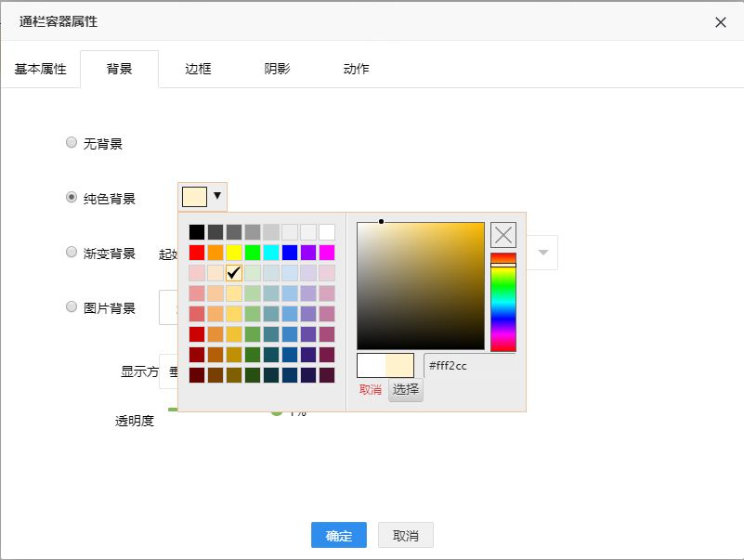
Task: Click the rainbow hue slider bar
Action: pyautogui.click(x=503, y=302)
